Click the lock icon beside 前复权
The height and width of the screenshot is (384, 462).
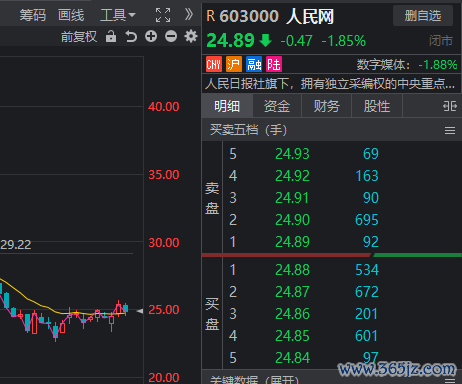coord(111,36)
